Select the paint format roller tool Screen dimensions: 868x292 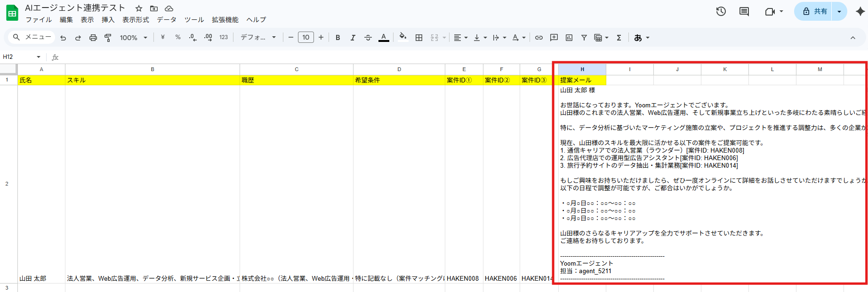[108, 38]
